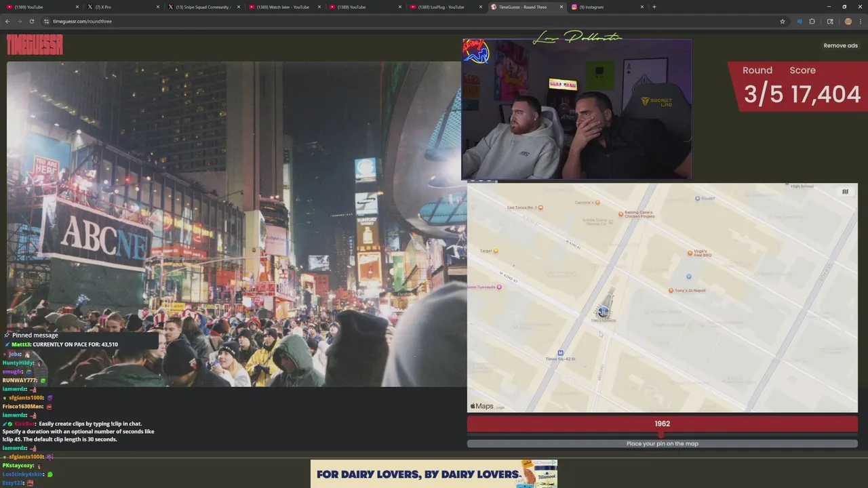The image size is (868, 488).
Task: Click the Carmine's restaurant map pin
Action: click(597, 202)
